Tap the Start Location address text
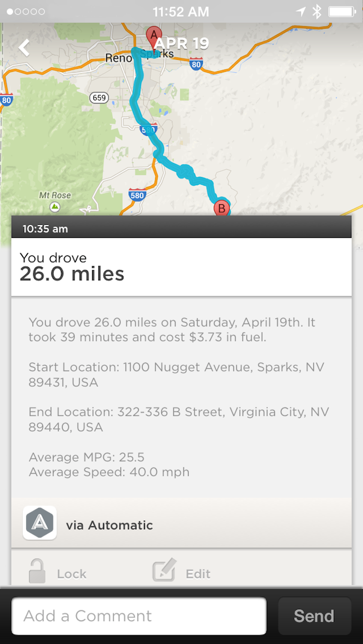The image size is (363, 644). pos(176,375)
